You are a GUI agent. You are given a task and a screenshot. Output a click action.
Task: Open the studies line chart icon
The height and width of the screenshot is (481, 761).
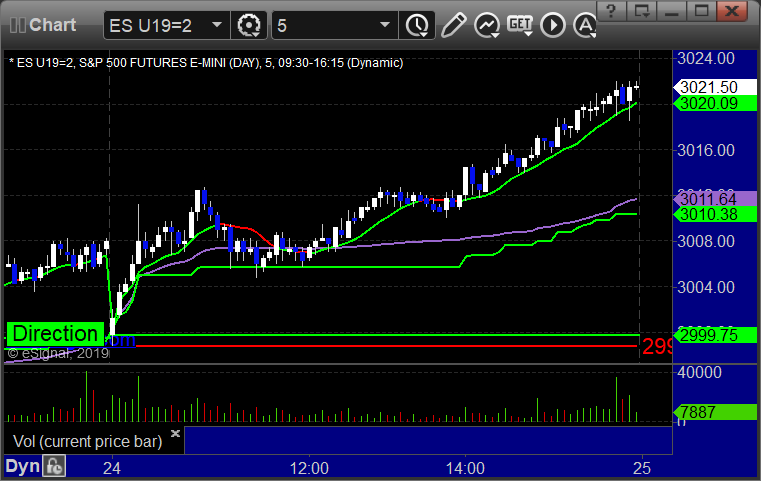click(487, 23)
